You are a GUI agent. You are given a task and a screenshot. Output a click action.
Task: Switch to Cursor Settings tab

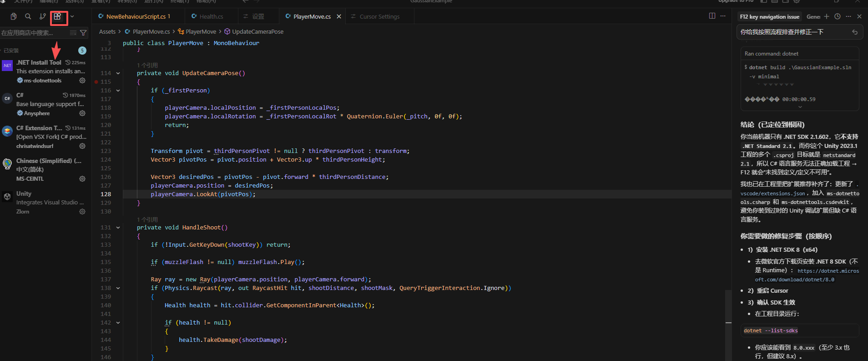[x=379, y=16]
